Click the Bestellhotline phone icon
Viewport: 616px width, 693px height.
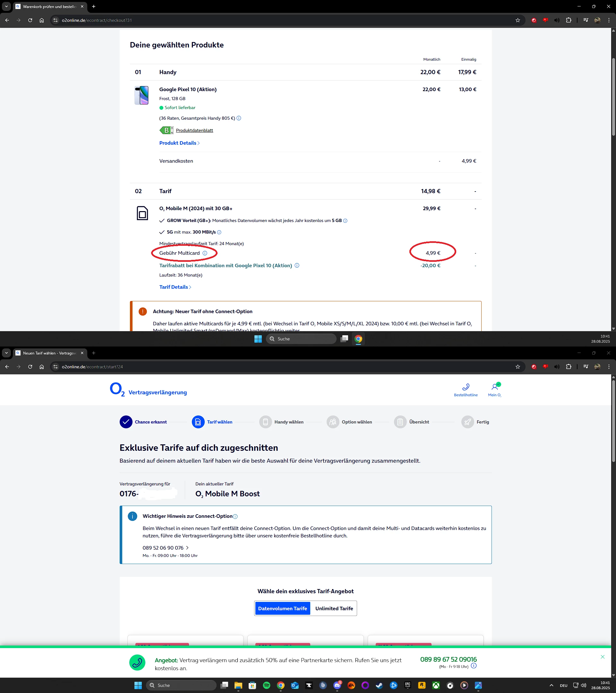pyautogui.click(x=466, y=387)
